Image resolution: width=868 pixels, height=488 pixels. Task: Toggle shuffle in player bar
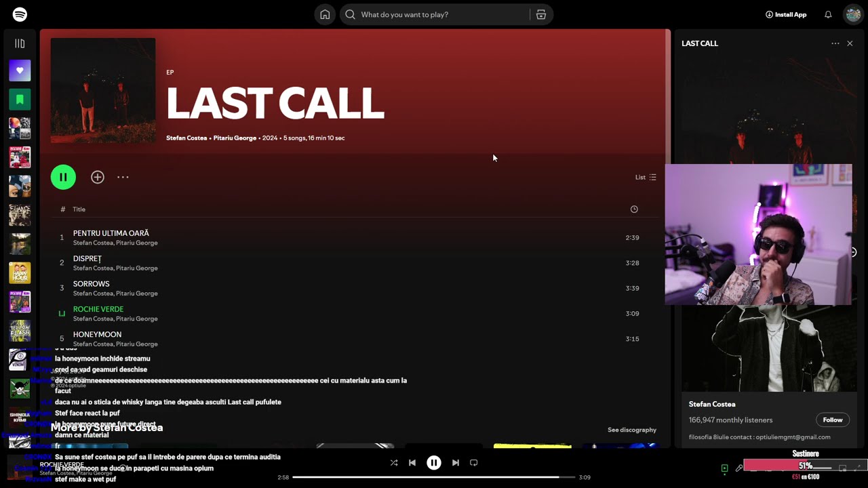(x=394, y=463)
